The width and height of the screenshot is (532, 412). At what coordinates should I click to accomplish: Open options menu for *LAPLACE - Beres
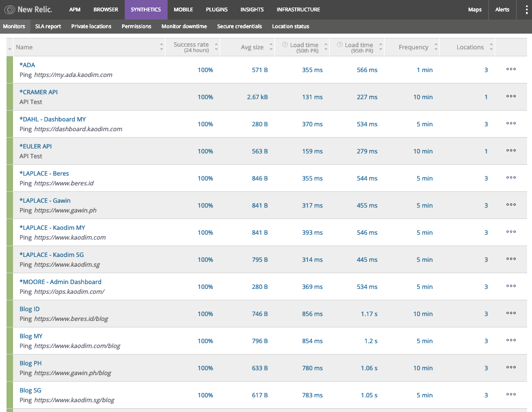pyautogui.click(x=511, y=178)
